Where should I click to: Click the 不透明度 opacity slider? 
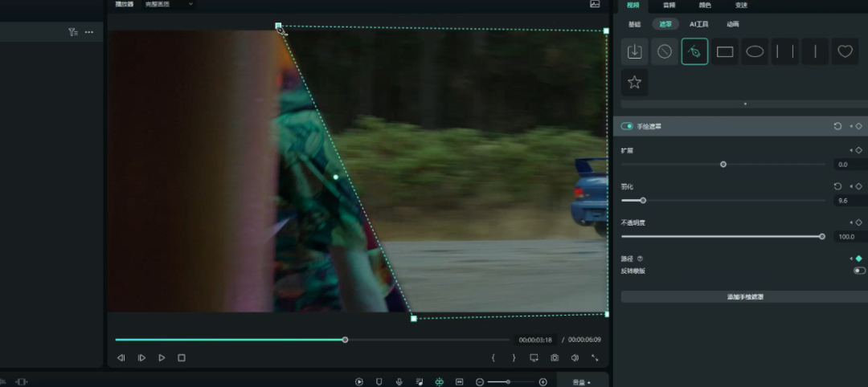(722, 236)
